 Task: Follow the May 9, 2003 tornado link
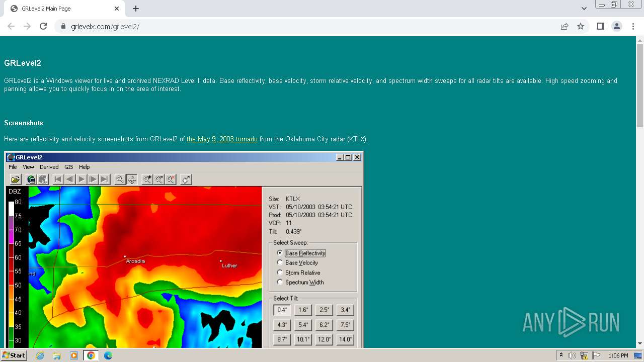pos(222,139)
